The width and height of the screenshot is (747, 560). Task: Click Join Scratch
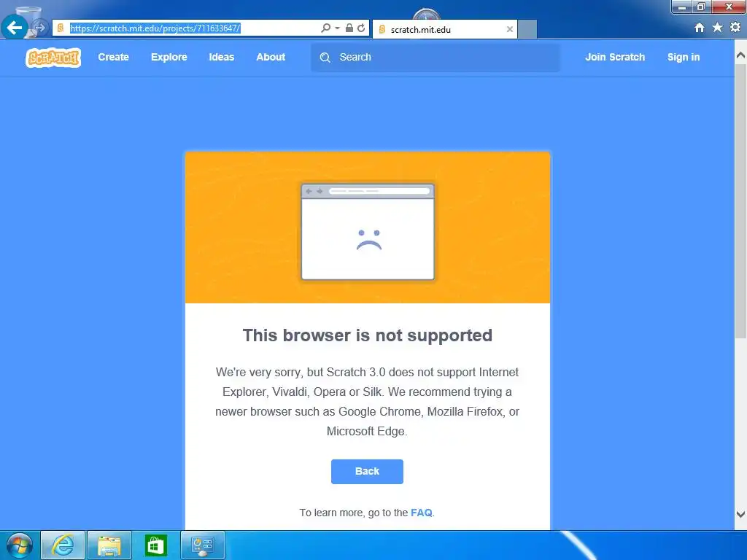tap(615, 57)
